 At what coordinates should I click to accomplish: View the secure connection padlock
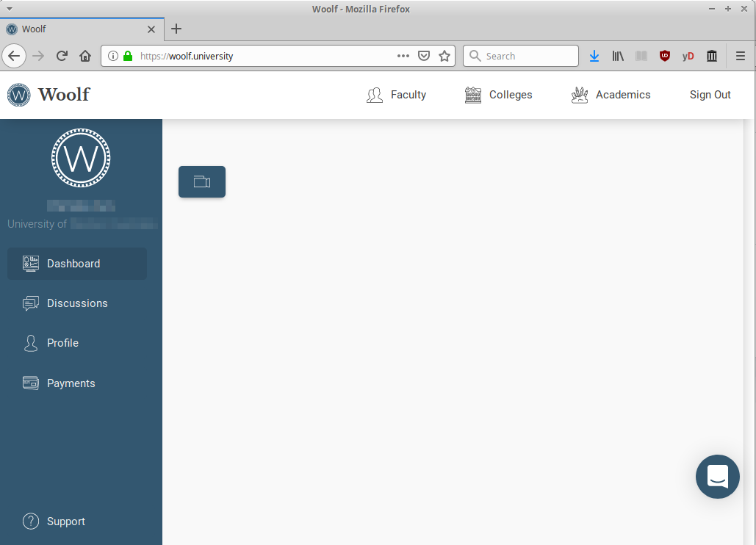pyautogui.click(x=128, y=56)
